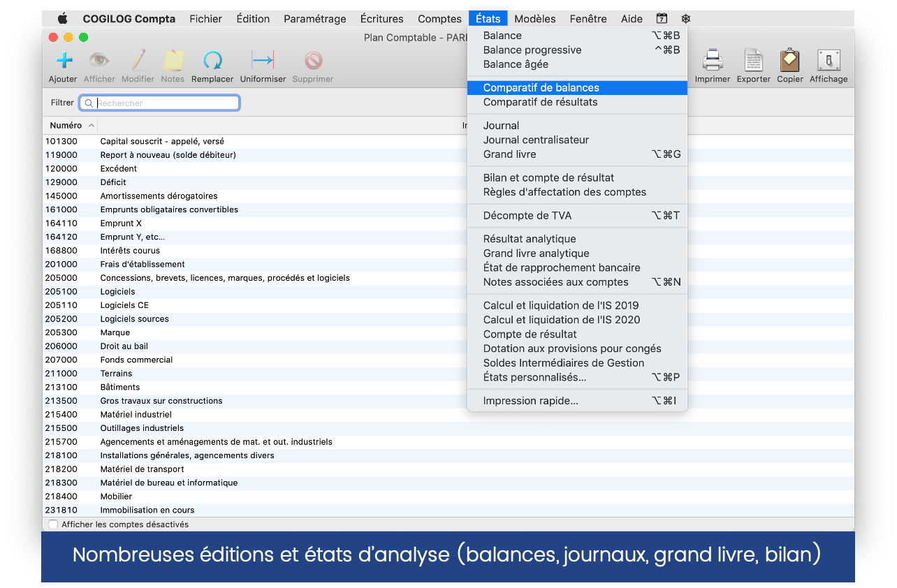Open the Comptes menu
The height and width of the screenshot is (588, 897).
(x=439, y=19)
